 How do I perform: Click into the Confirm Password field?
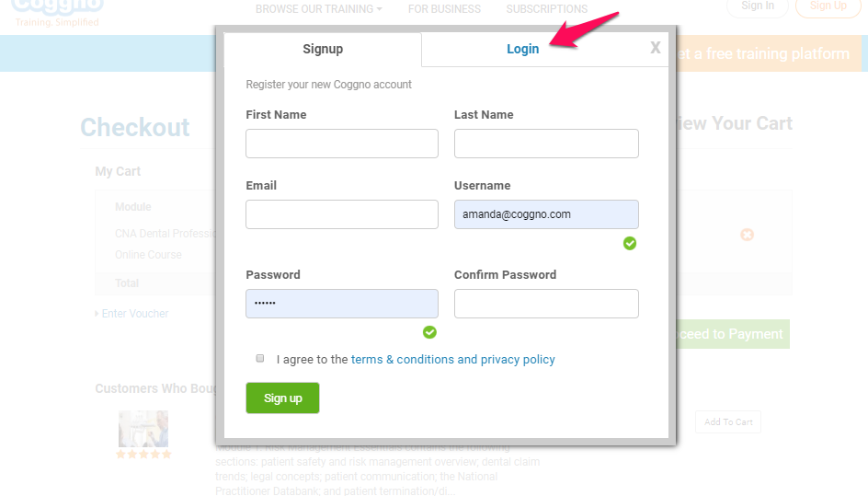point(546,304)
